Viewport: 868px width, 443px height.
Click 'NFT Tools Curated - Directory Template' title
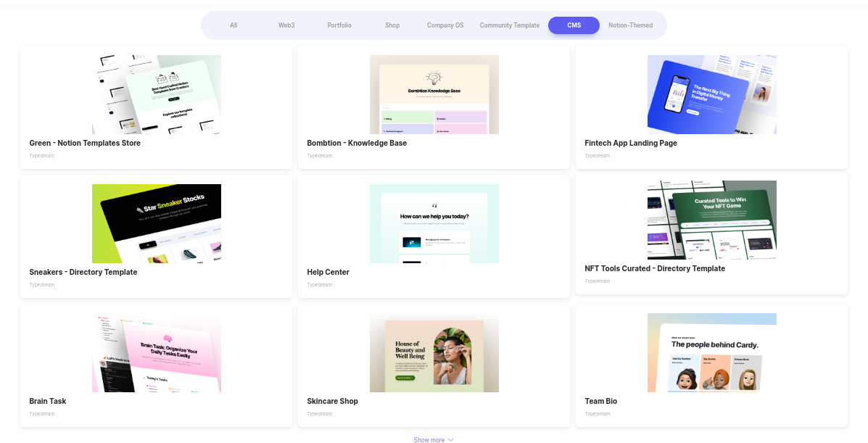click(655, 268)
